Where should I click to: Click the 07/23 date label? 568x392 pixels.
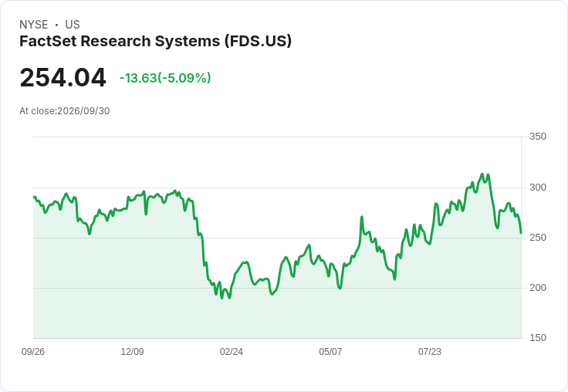430,351
